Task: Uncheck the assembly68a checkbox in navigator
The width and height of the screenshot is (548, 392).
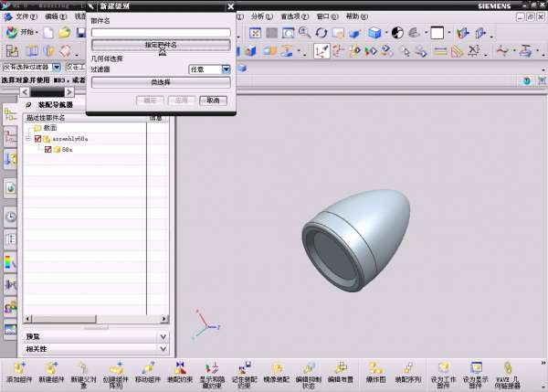Action: pos(37,139)
